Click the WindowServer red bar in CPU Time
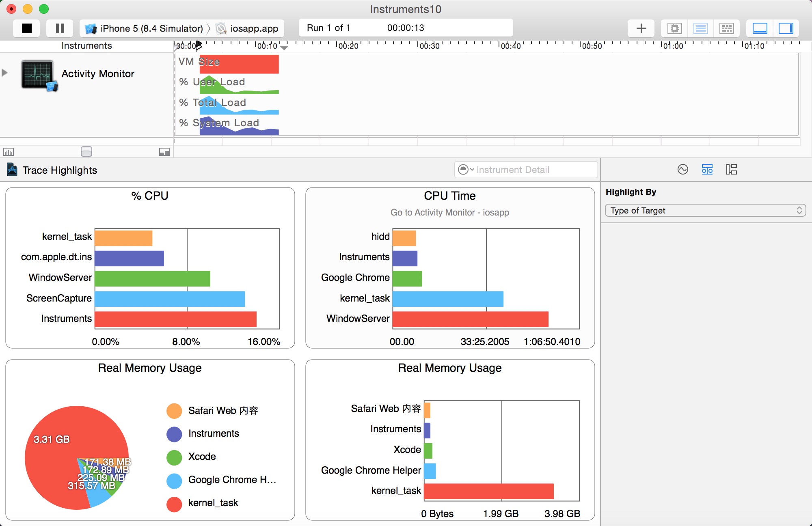812x526 pixels. pos(471,319)
